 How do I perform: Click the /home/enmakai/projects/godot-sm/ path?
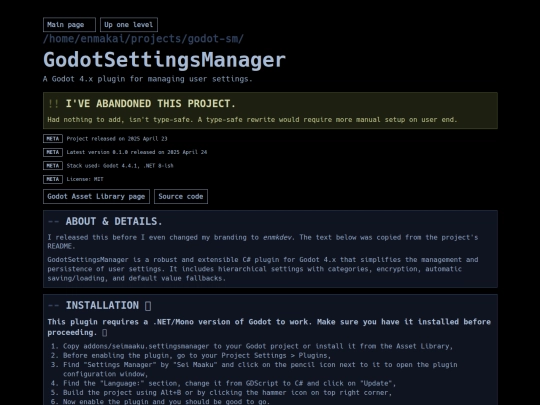click(x=143, y=39)
